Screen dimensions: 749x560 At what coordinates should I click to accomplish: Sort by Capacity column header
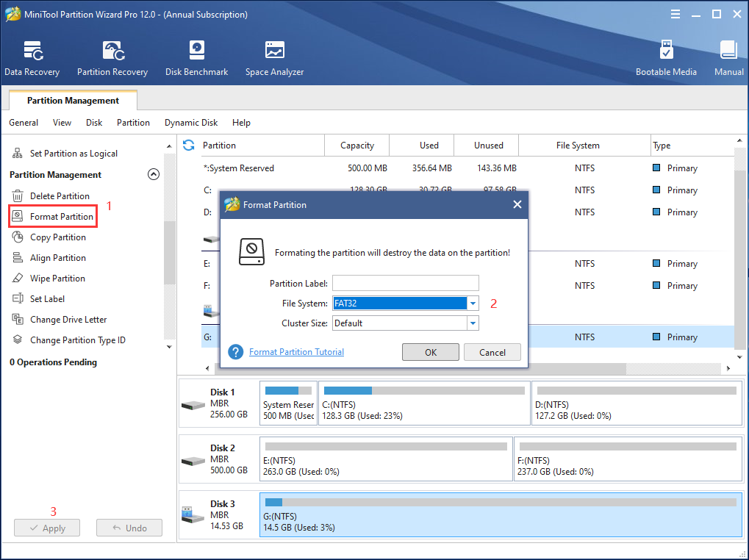point(356,145)
